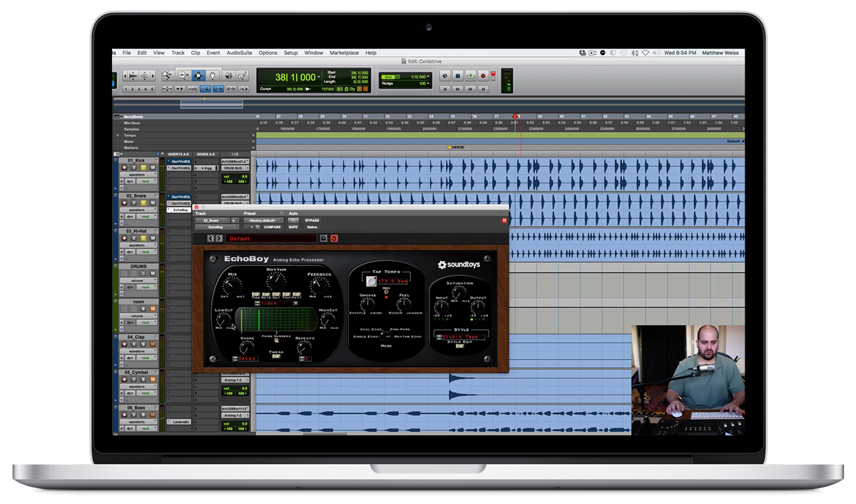Click the red EchoBoy undo/revert icon

(334, 238)
